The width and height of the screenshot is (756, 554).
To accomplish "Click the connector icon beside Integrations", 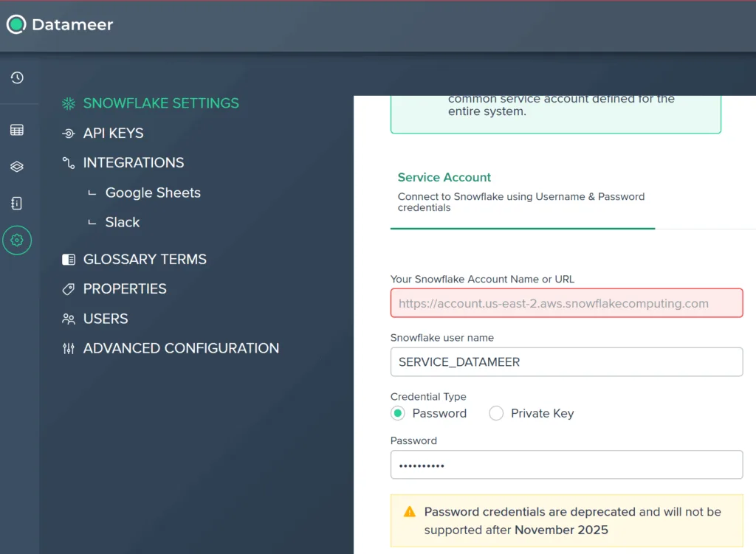I will tap(69, 163).
